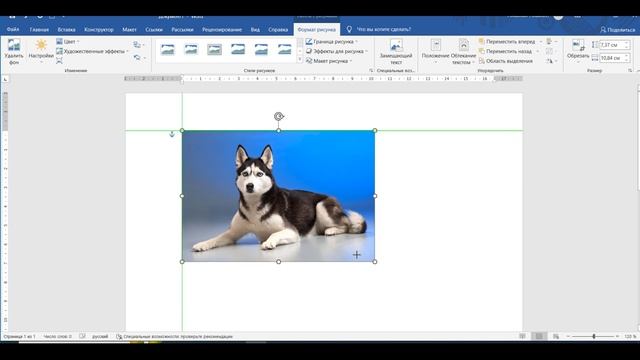Open the Цвет picture color menu
This screenshot has width=640, height=360.
coord(68,42)
